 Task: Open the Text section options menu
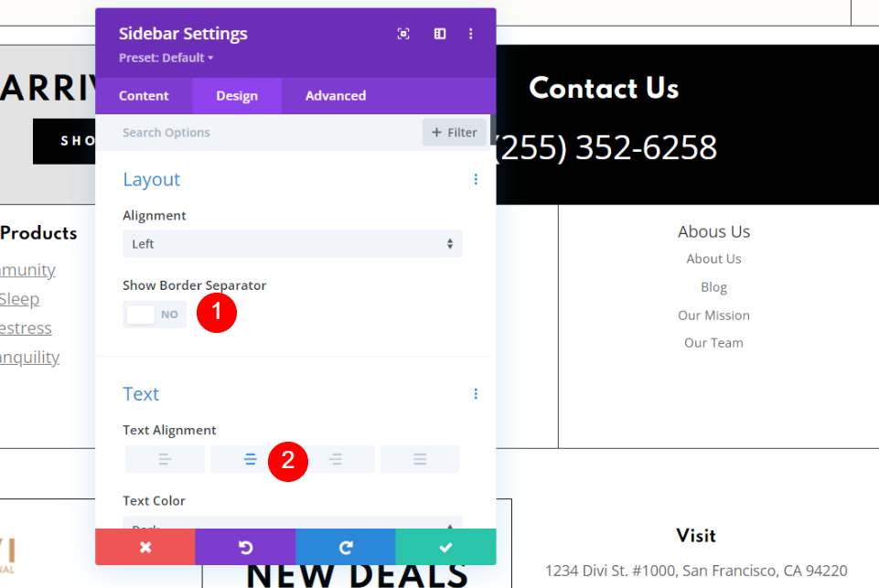(x=476, y=394)
